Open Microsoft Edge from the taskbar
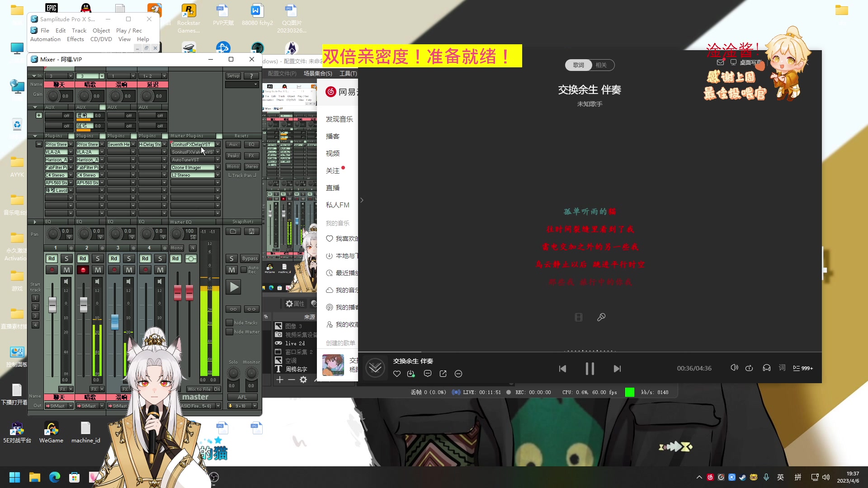Viewport: 868px width, 488px height. [x=55, y=477]
